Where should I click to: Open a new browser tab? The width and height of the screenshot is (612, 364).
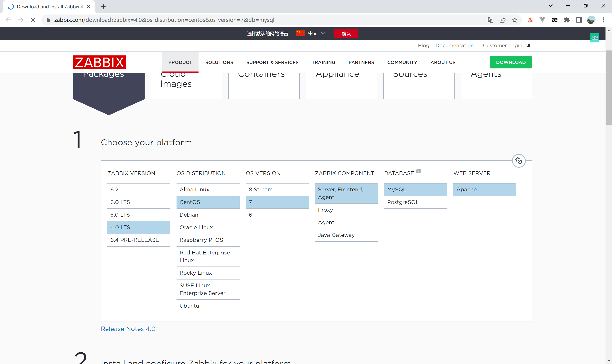pos(103,7)
